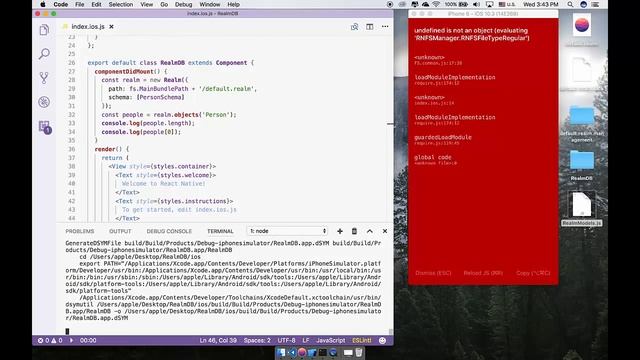The height and width of the screenshot is (360, 640).
Task: Click Copy in the simulator error screen
Action: coord(533,273)
